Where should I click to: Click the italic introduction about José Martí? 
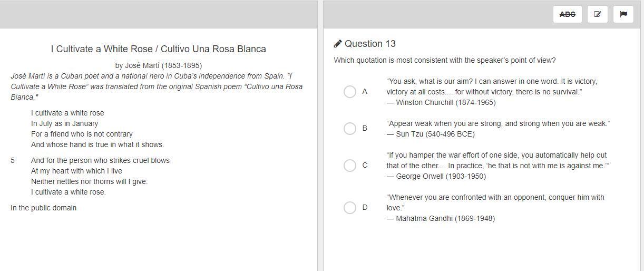click(x=157, y=86)
